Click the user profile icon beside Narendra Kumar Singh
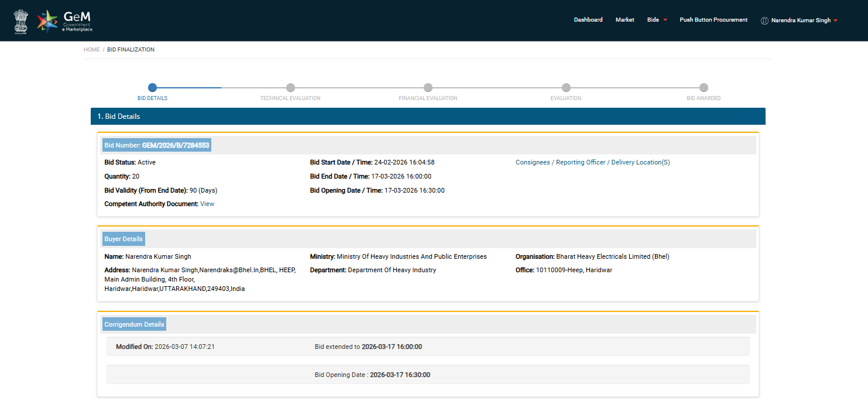The height and width of the screenshot is (401, 868). tap(764, 20)
